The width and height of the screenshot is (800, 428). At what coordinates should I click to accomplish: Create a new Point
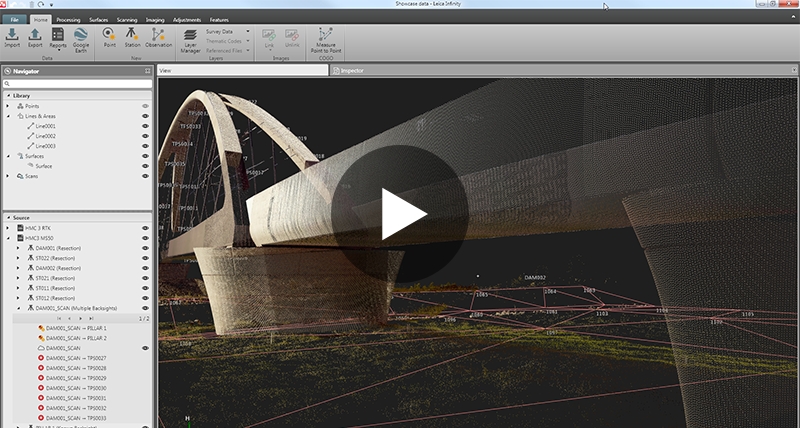click(109, 36)
